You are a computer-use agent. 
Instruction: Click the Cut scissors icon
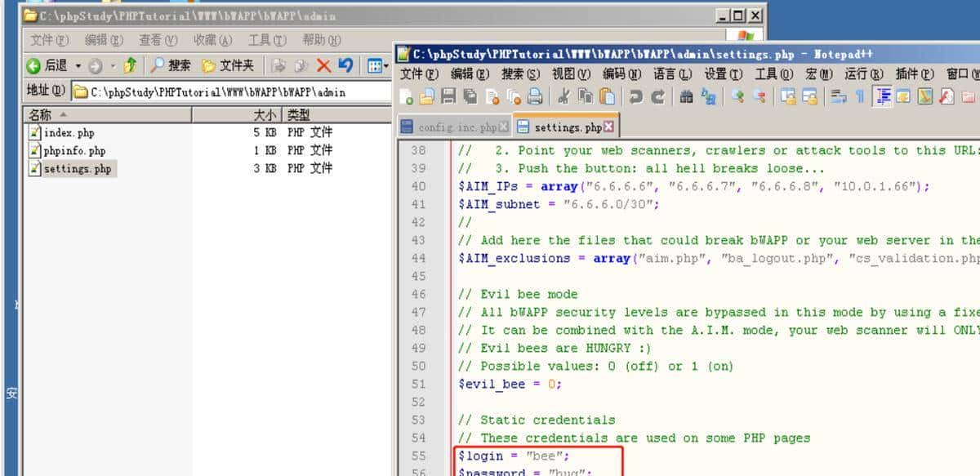click(563, 97)
